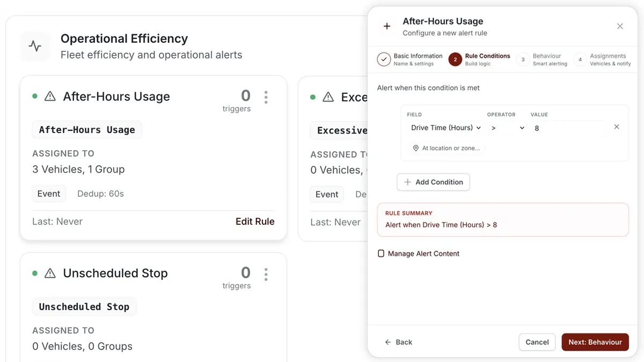
Task: Click Edit Rule on After-Hours Usage card
Action: tap(255, 221)
